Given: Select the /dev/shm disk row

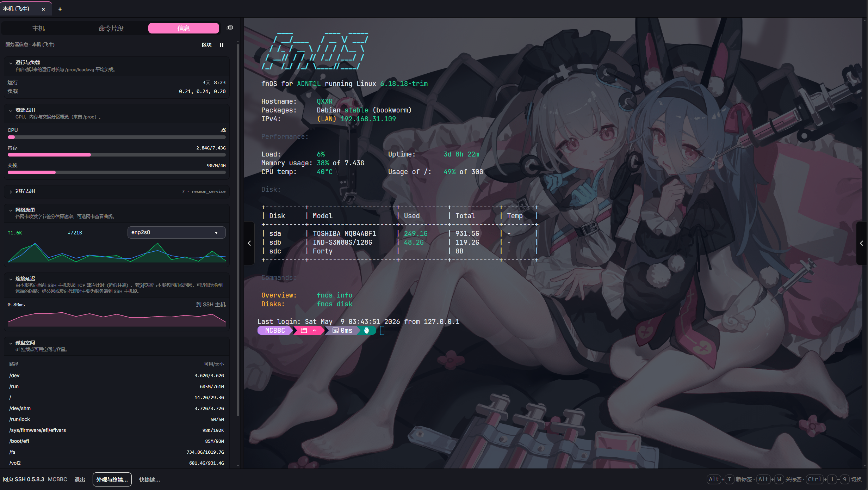Looking at the screenshot, I should point(117,408).
